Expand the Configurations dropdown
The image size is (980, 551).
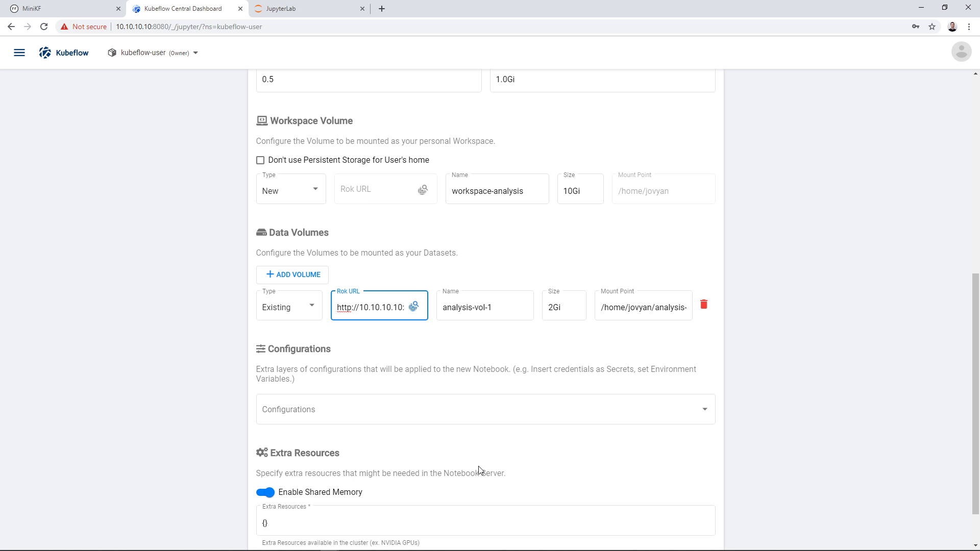click(485, 409)
